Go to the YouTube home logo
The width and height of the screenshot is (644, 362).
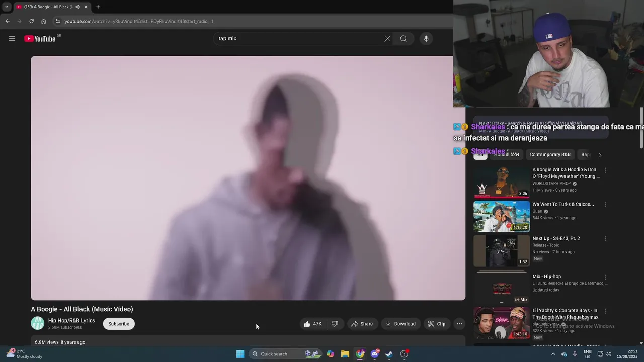[40, 39]
